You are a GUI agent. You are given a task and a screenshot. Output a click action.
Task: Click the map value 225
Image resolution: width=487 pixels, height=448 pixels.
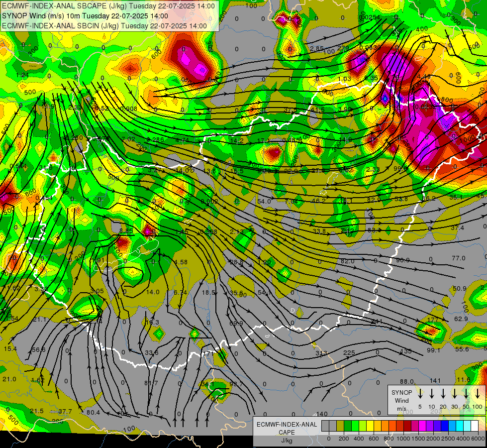[x=349, y=352]
